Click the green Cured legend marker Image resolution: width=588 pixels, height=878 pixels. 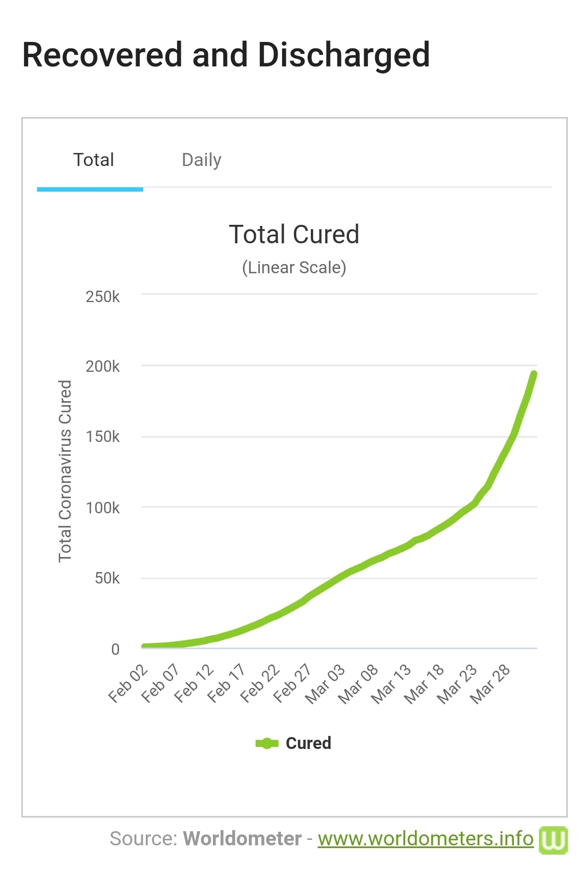[x=267, y=743]
